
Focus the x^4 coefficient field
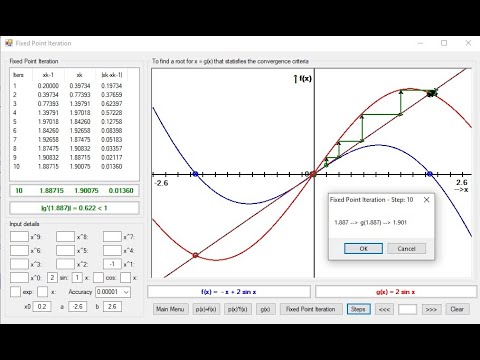click(x=112, y=250)
